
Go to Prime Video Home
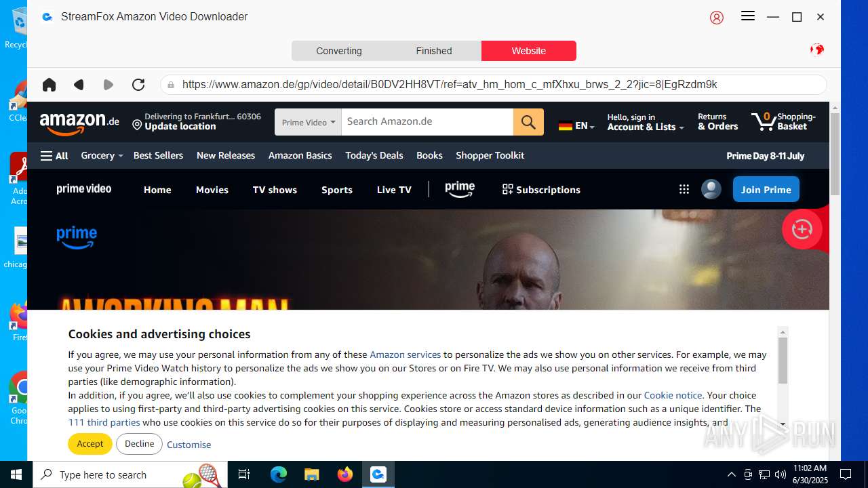[157, 190]
